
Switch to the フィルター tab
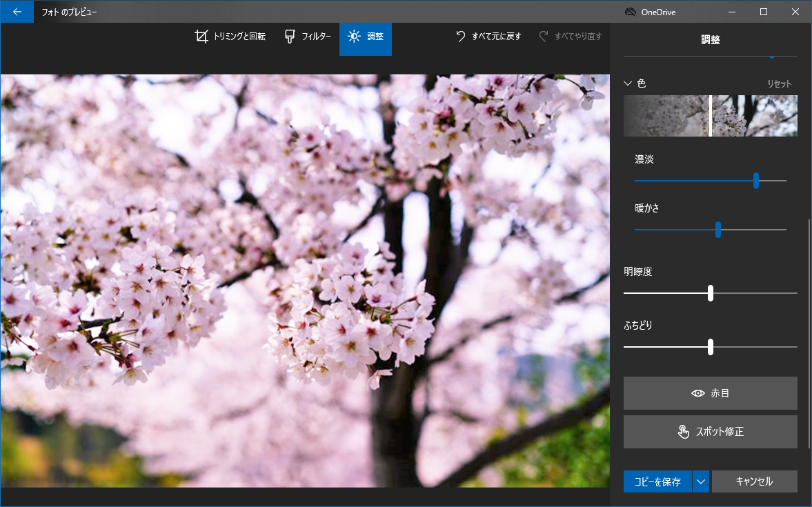[308, 37]
